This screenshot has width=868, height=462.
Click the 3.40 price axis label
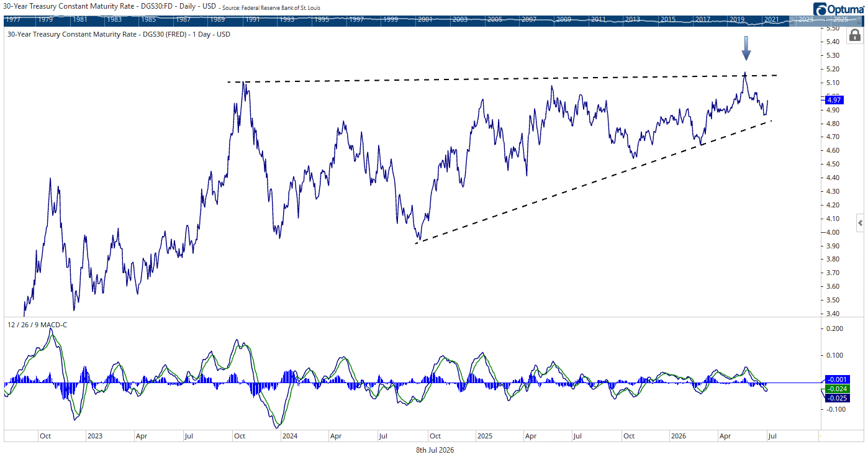point(832,314)
